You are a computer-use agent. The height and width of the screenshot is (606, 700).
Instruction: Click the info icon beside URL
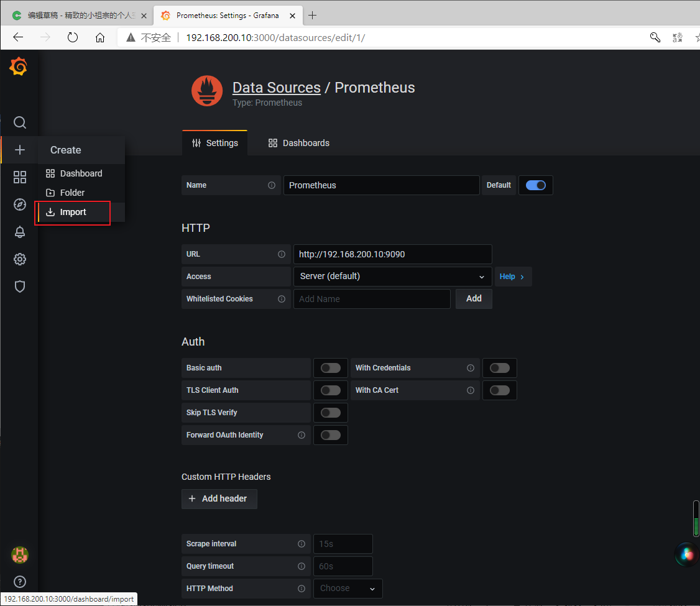(x=281, y=254)
